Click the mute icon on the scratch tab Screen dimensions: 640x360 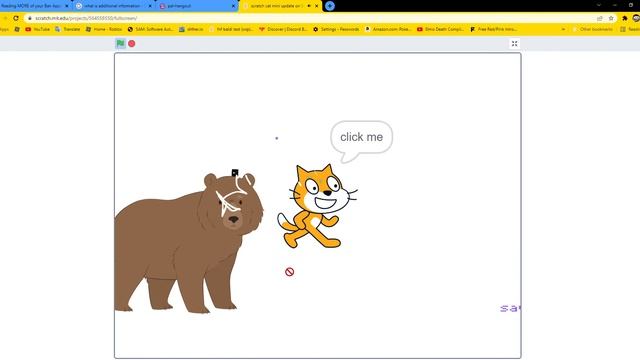(x=309, y=6)
